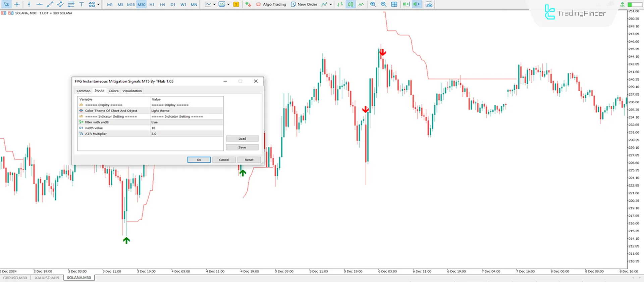Open the XAUUSD,M15 chart tab
The height and width of the screenshot is (282, 644).
(47, 278)
